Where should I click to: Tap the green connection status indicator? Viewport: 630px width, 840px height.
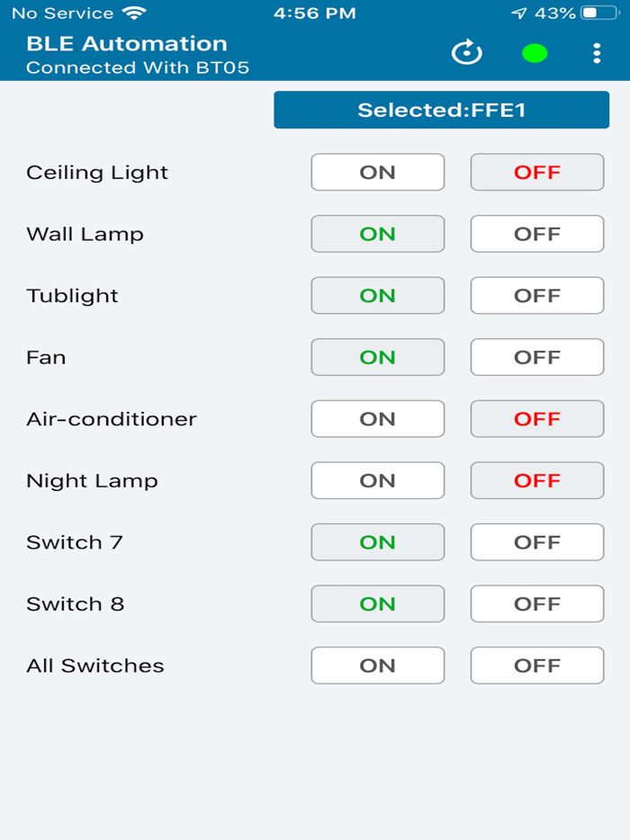(x=535, y=53)
